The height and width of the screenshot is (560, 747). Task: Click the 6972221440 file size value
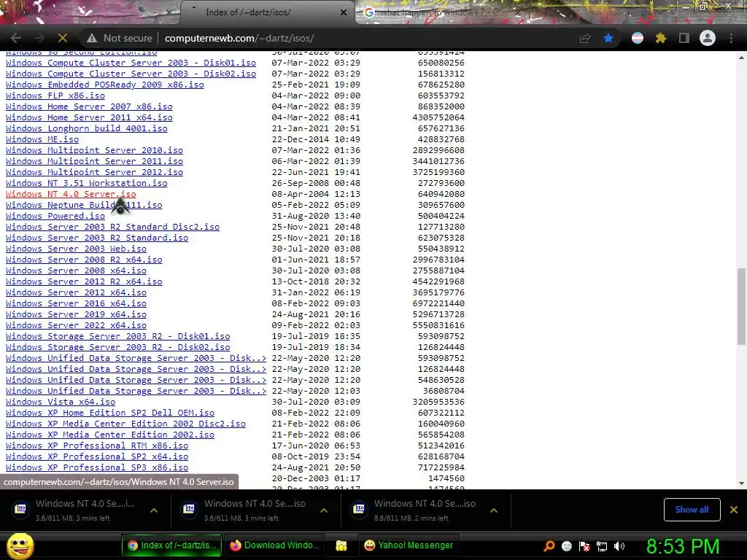point(438,304)
